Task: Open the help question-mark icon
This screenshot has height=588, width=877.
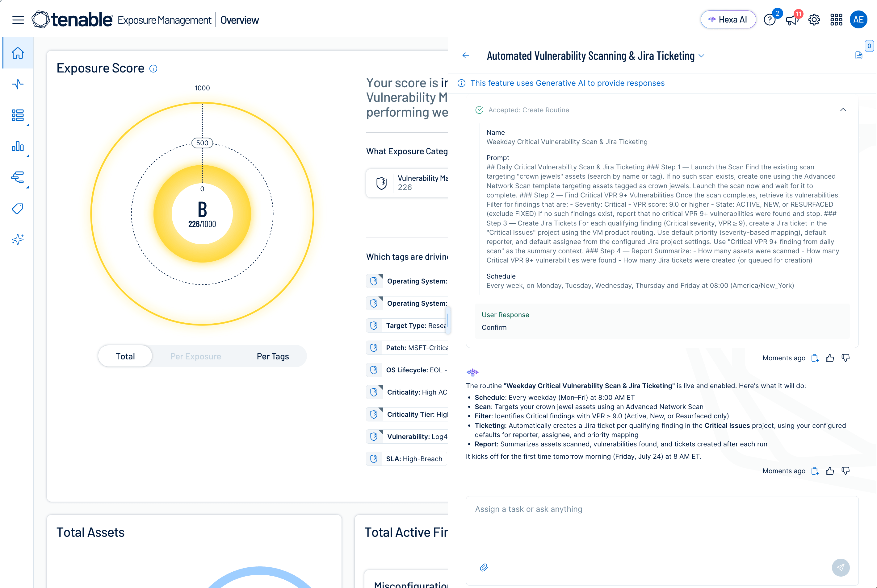Action: 770,19
